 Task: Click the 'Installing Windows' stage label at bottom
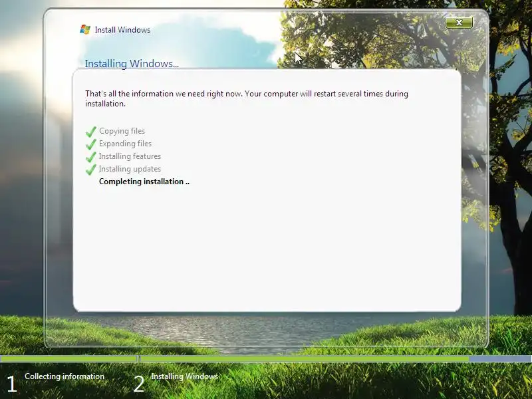coord(185,376)
